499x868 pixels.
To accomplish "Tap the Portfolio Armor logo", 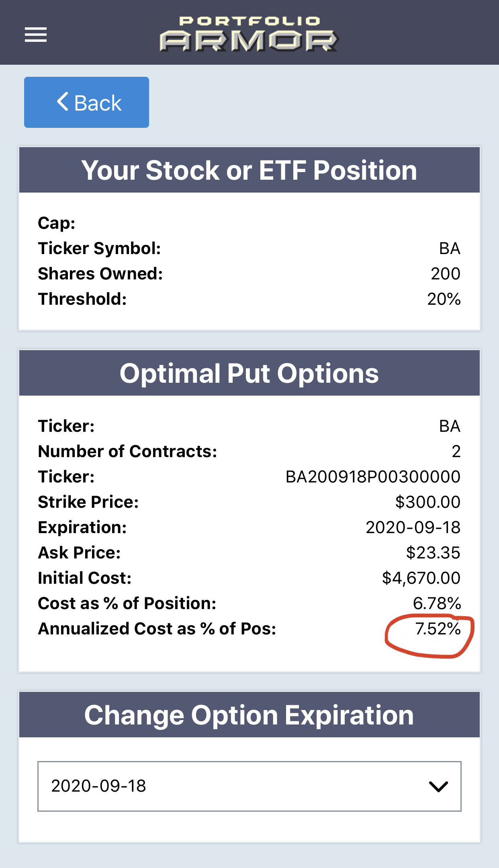I will (249, 34).
